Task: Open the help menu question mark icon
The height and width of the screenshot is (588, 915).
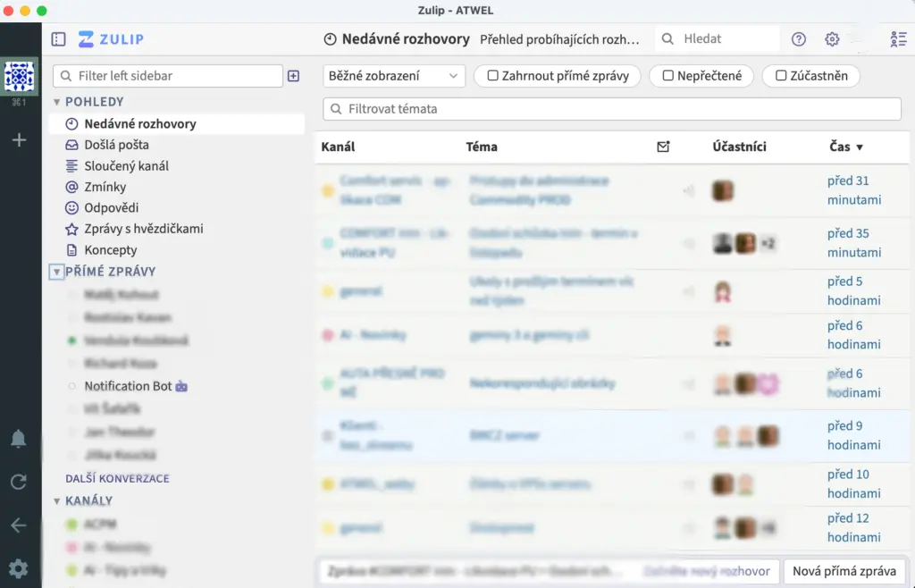Action: [x=799, y=39]
